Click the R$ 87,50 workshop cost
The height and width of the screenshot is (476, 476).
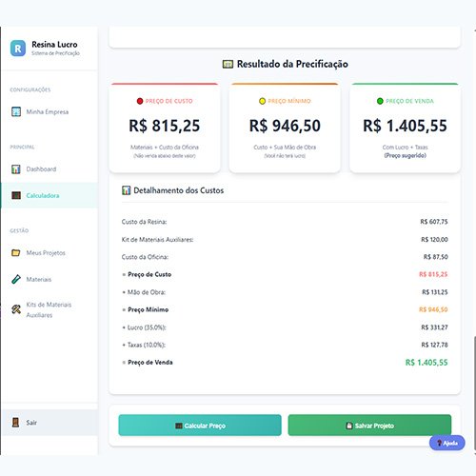[435, 257]
